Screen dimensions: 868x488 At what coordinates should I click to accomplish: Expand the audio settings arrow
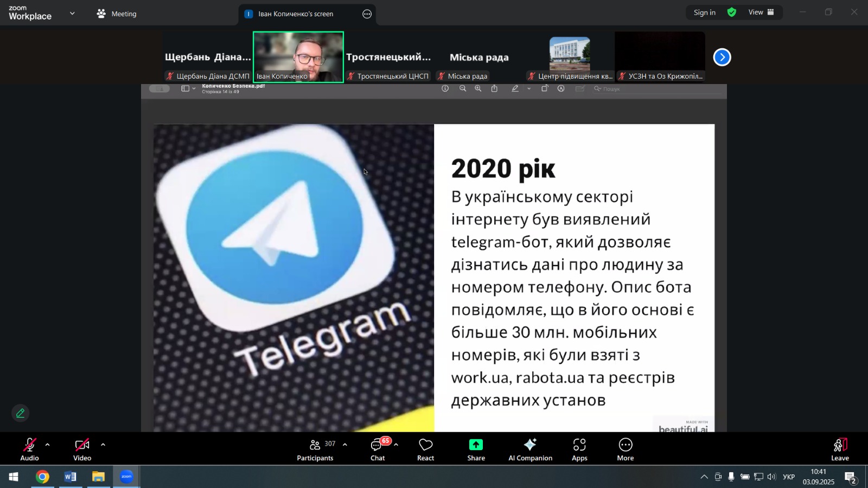48,445
